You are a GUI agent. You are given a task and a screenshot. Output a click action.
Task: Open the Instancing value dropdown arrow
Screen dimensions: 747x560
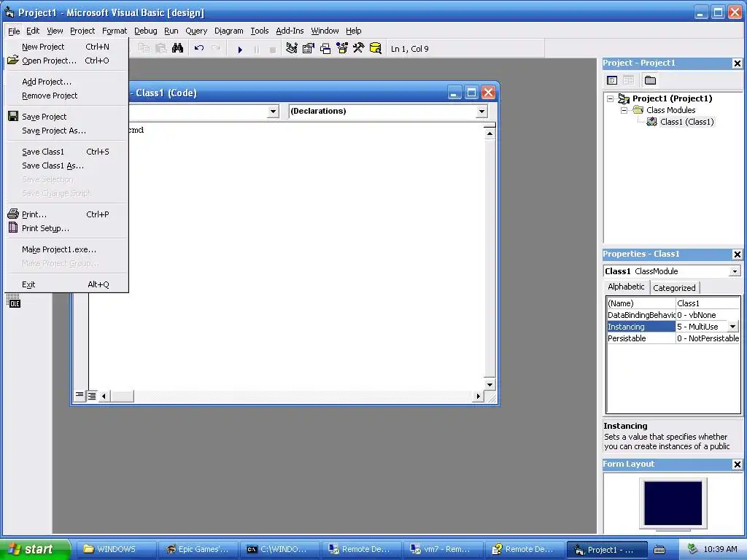coord(732,327)
